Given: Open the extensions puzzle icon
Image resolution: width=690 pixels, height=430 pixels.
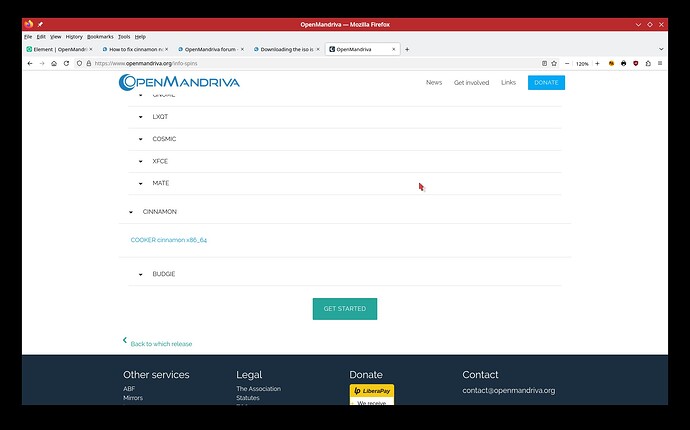Looking at the screenshot, I should pos(648,63).
